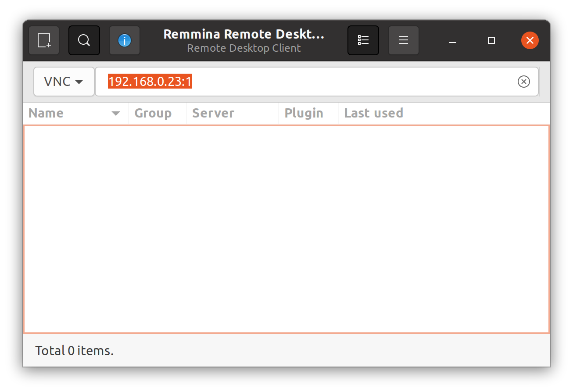The width and height of the screenshot is (573, 392).
Task: Sort by Last used column header
Action: 444,113
